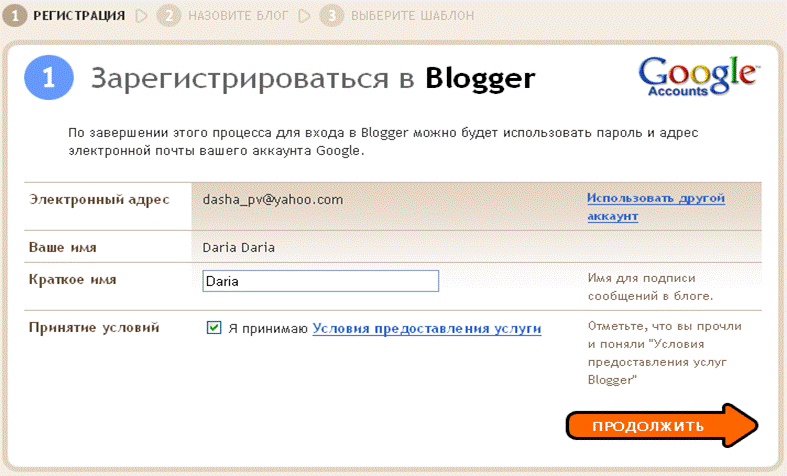Select step 3 Выберите шаблон tab
This screenshot has height=476, width=787.
[x=397, y=16]
